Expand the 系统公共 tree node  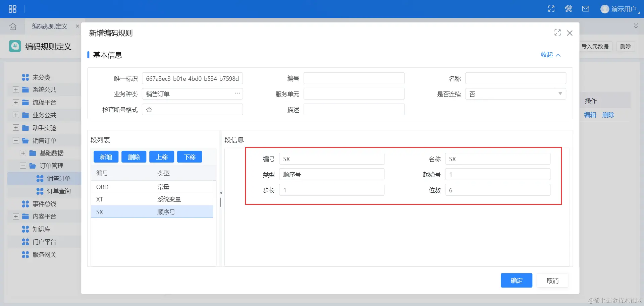pos(16,90)
